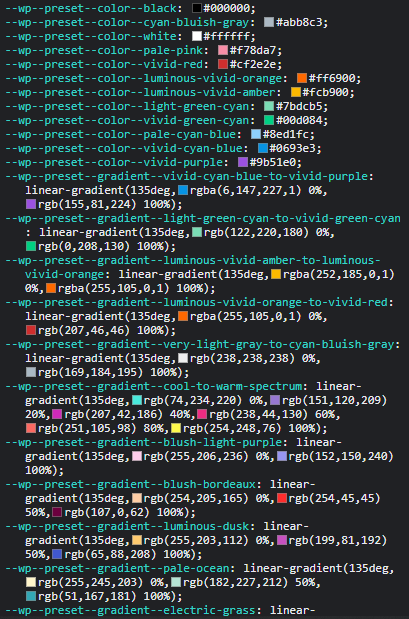Select the gradient--cool-to-warm-spectrum property name
Image resolution: width=409 pixels, height=619 pixels.
(x=154, y=386)
